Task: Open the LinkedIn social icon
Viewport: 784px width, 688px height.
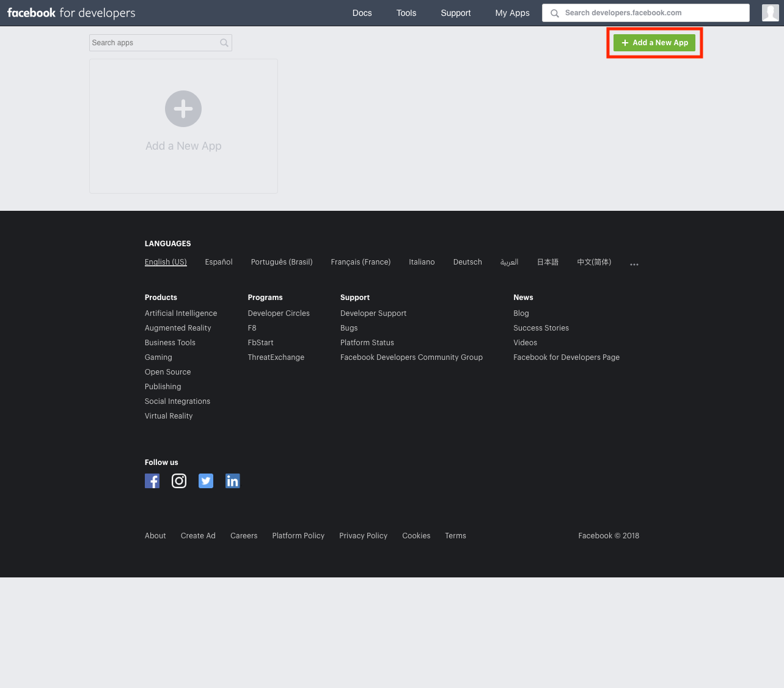Action: [233, 481]
